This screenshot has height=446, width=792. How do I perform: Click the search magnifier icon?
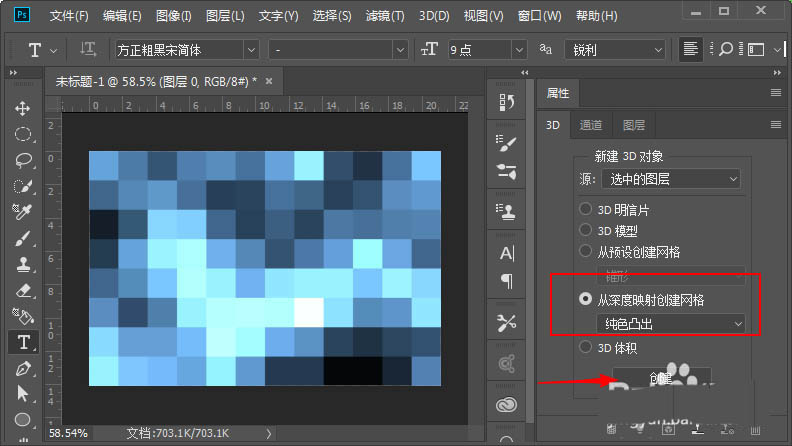(x=726, y=49)
